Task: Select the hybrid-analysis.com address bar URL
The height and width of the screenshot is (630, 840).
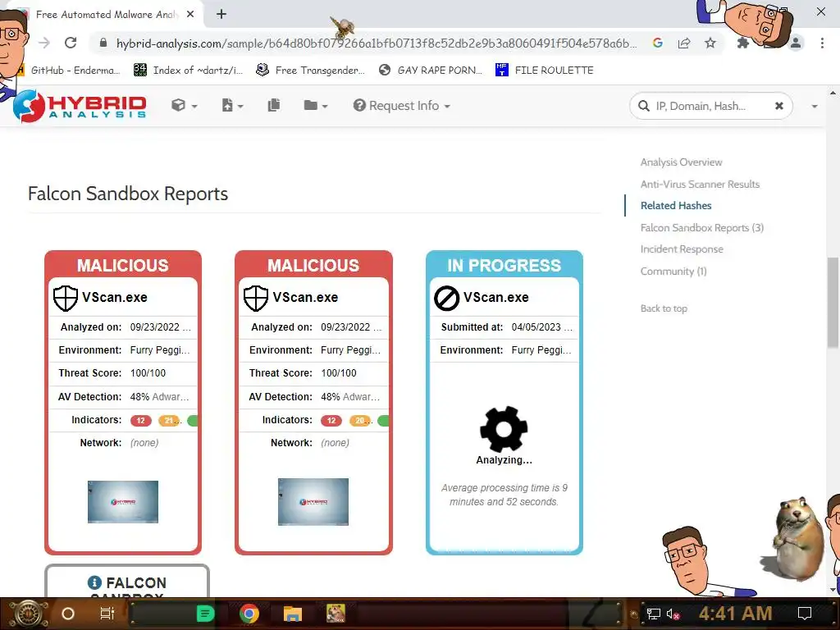Action: click(x=376, y=43)
